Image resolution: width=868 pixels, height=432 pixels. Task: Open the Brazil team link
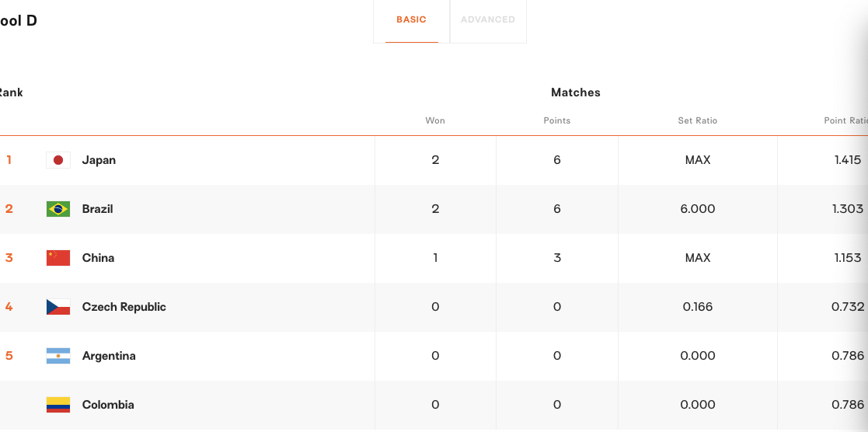click(x=97, y=209)
